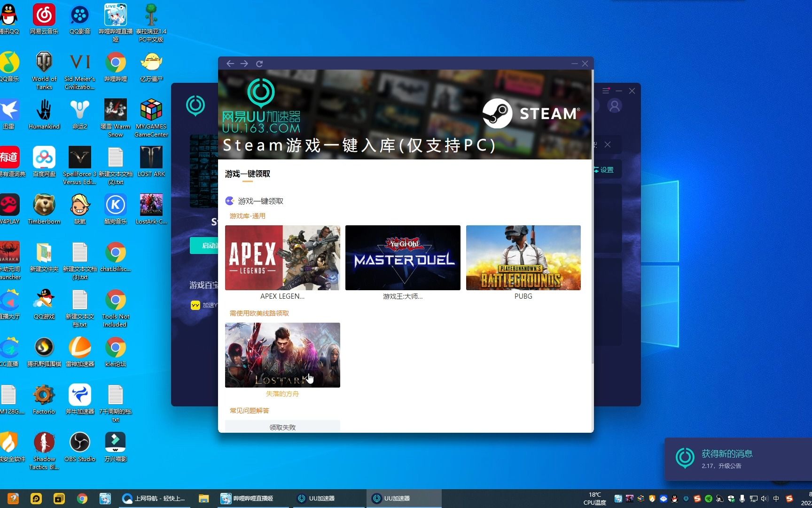The height and width of the screenshot is (508, 812).
Task: Open 网易云音乐 desktop icon
Action: (44, 20)
